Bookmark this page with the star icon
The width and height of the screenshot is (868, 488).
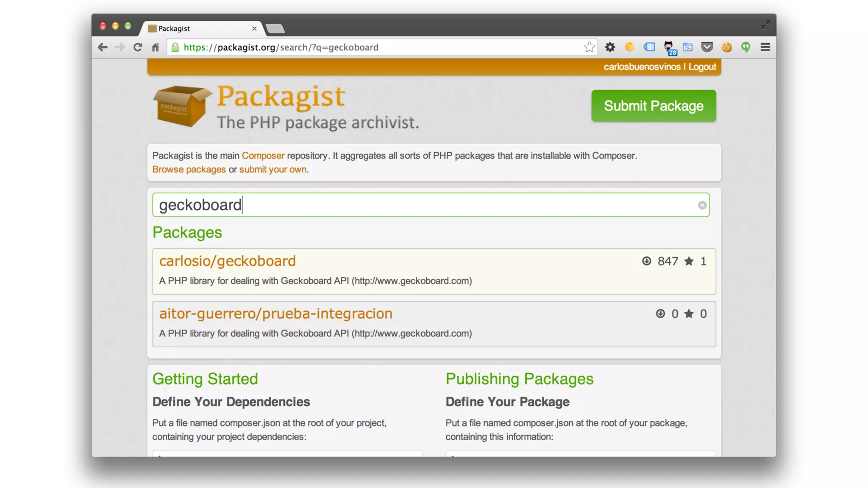pos(589,47)
